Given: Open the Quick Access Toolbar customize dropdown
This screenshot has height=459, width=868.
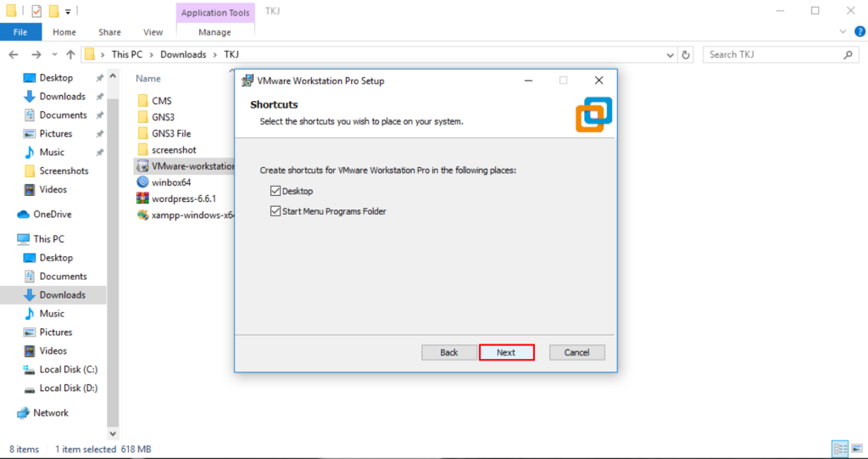Looking at the screenshot, I should [x=68, y=12].
